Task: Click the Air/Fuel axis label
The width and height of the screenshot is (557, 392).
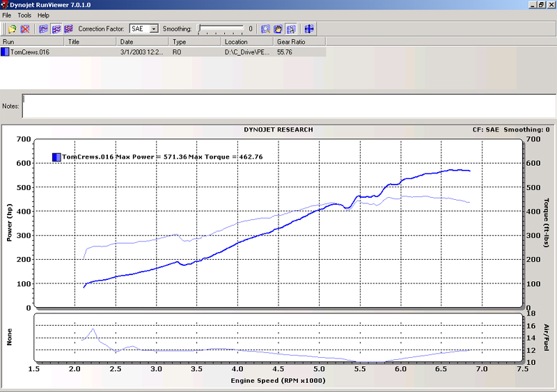Action: [547, 337]
